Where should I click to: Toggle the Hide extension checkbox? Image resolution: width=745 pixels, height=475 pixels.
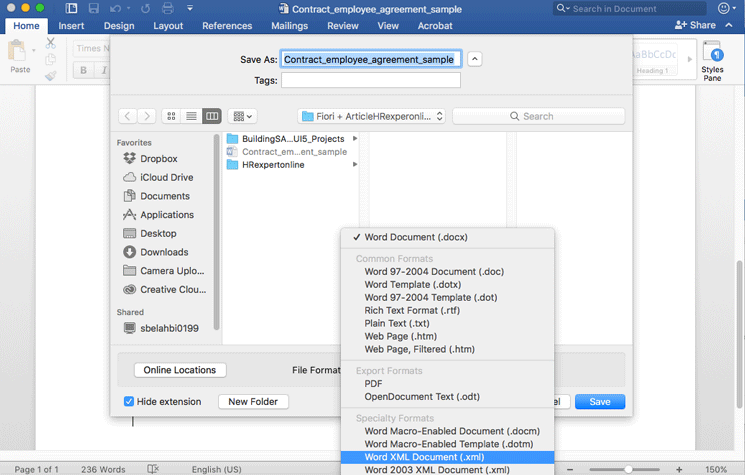coord(129,401)
